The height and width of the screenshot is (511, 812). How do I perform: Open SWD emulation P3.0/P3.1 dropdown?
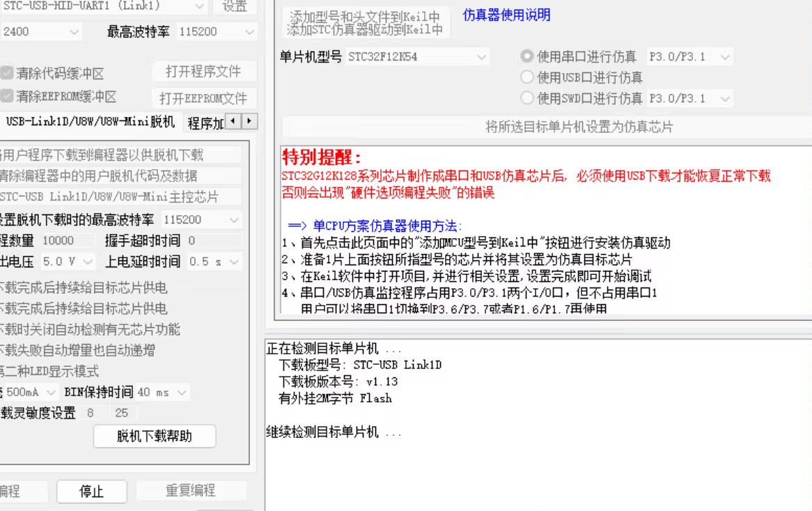(x=689, y=98)
